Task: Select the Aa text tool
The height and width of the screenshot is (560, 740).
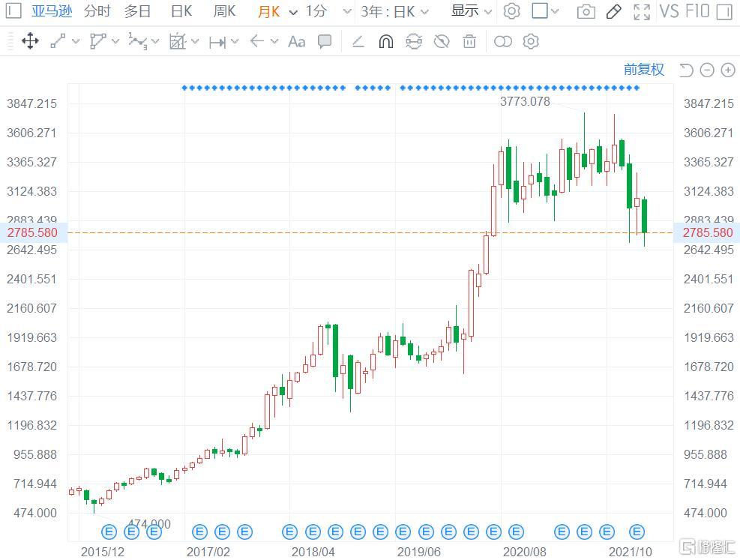Action: coord(296,41)
